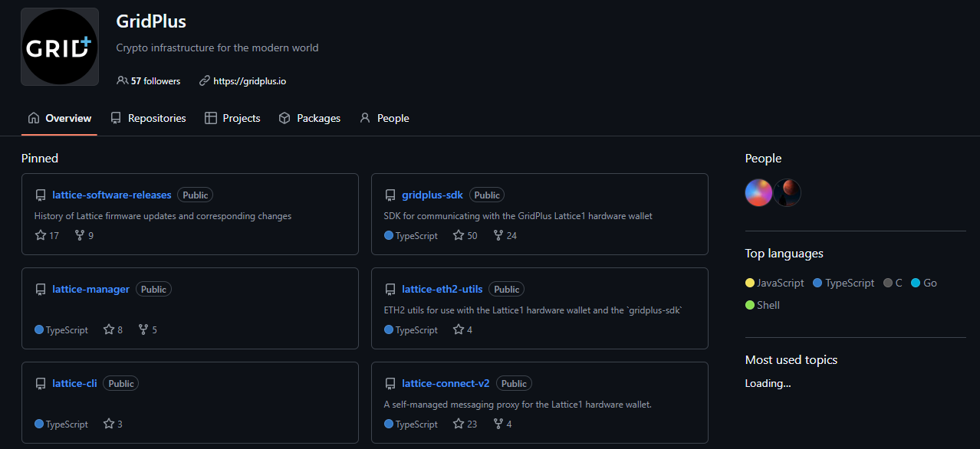
Task: Filter repositories by Go language
Action: pyautogui.click(x=924, y=283)
